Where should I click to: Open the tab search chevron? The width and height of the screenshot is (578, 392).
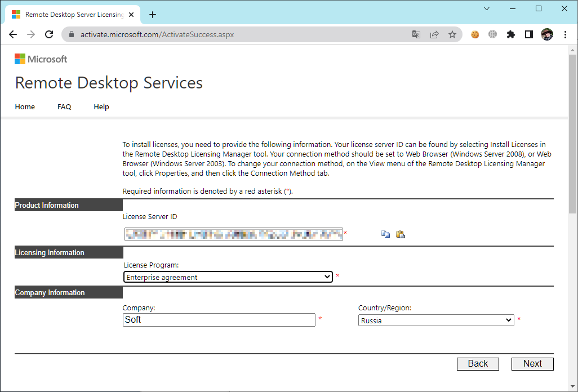point(487,8)
